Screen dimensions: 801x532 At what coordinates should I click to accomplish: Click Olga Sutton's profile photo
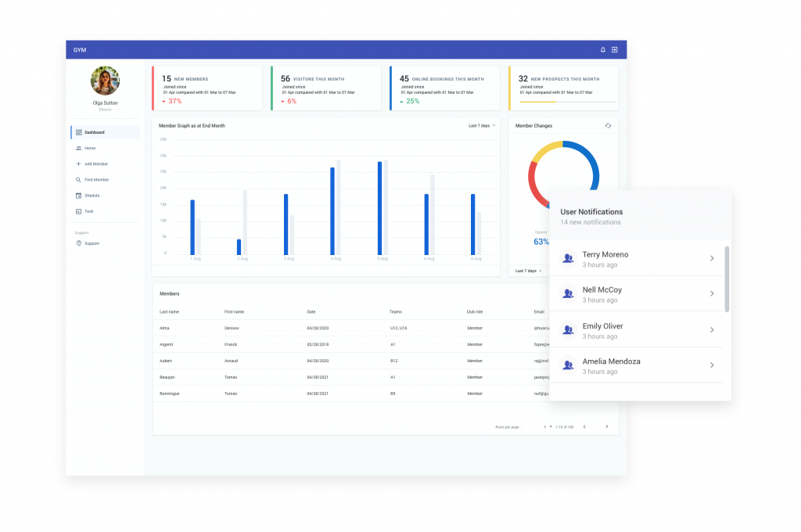coord(105,81)
